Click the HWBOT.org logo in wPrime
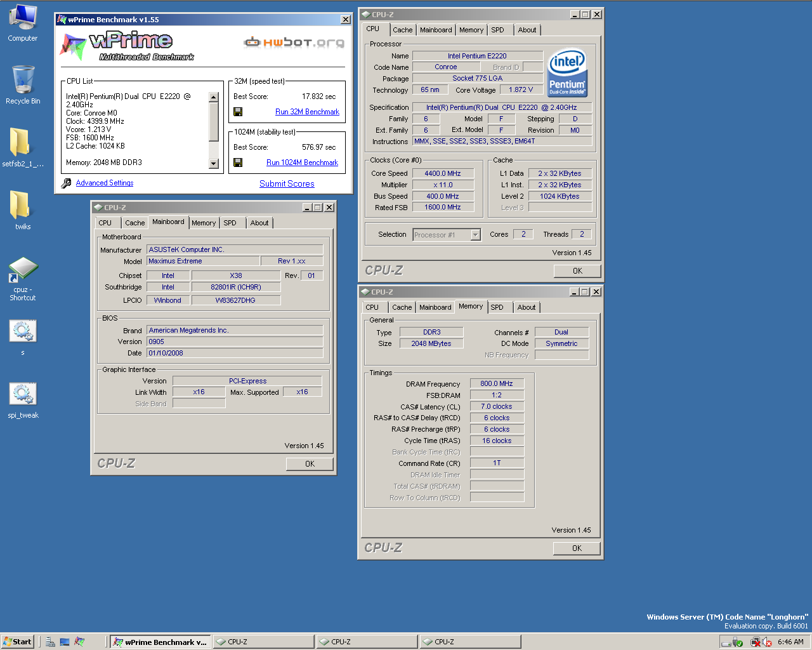Image resolution: width=812 pixels, height=650 pixels. [x=294, y=43]
